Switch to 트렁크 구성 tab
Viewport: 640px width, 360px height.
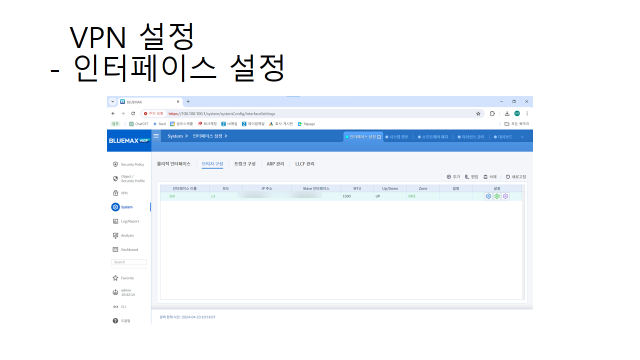tap(244, 164)
